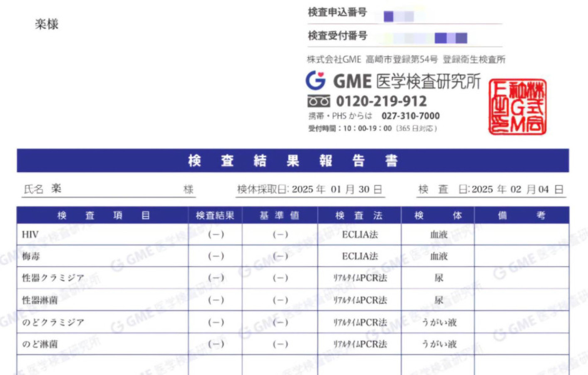
Task: Click 尿 specimen in the 性器クラミジア row
Action: [x=439, y=278]
